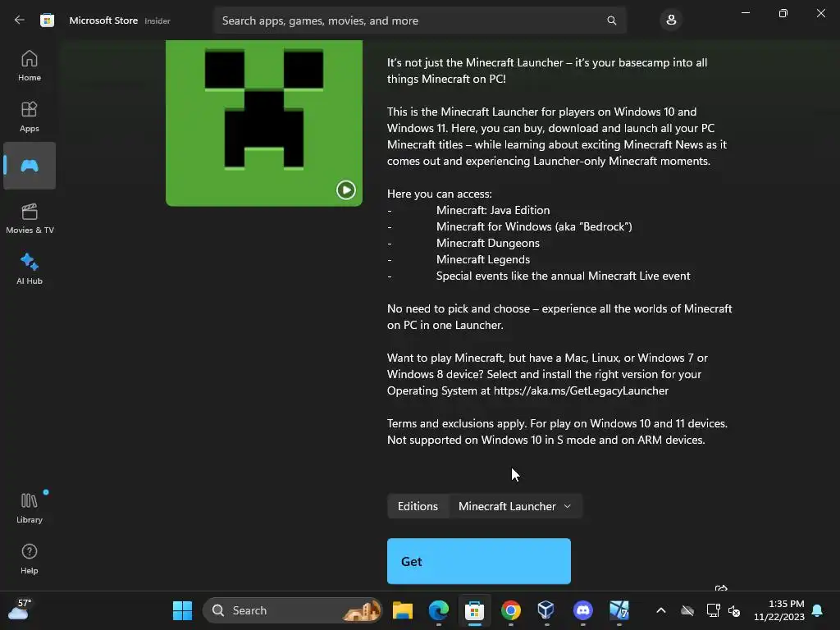Open Google Chrome from taskbar
Image resolution: width=840 pixels, height=630 pixels.
[510, 610]
